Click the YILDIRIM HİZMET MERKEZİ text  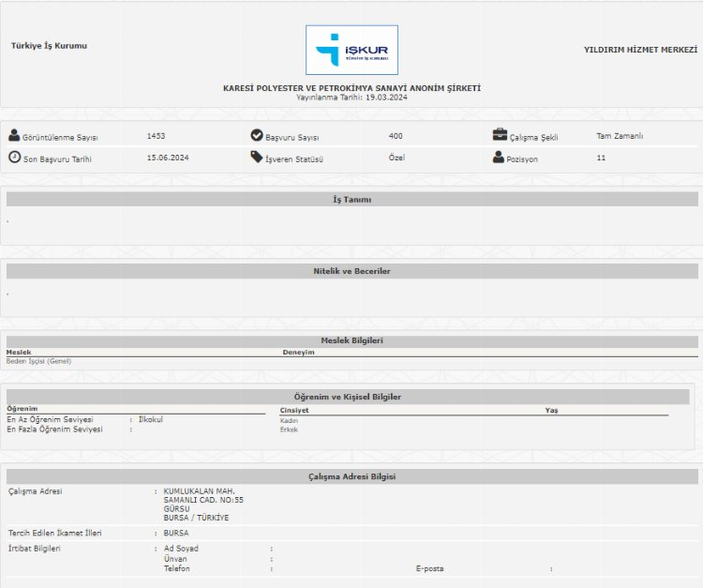(641, 49)
